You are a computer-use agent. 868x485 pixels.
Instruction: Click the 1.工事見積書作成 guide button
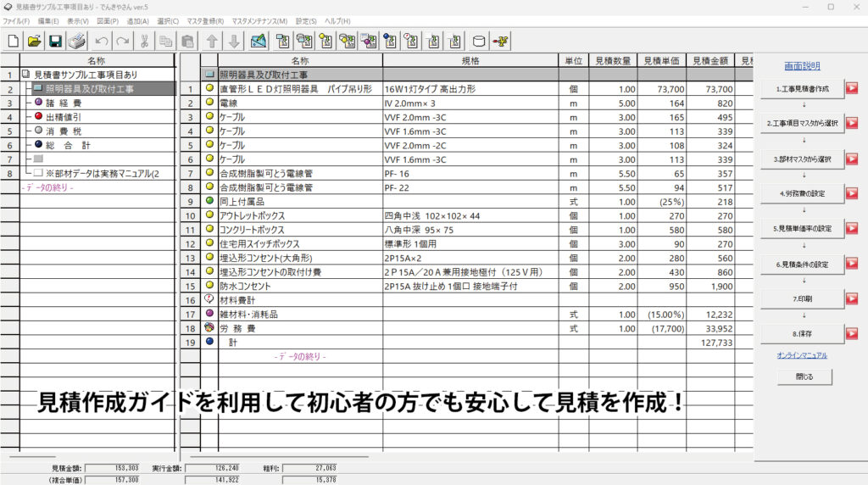click(x=802, y=88)
